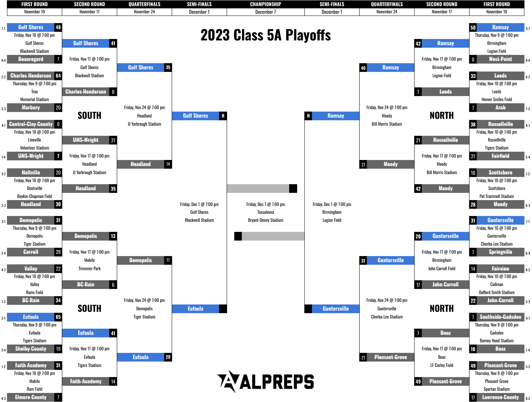The image size is (532, 402).
Task: Open the Championship column header
Action: [x=265, y=4]
